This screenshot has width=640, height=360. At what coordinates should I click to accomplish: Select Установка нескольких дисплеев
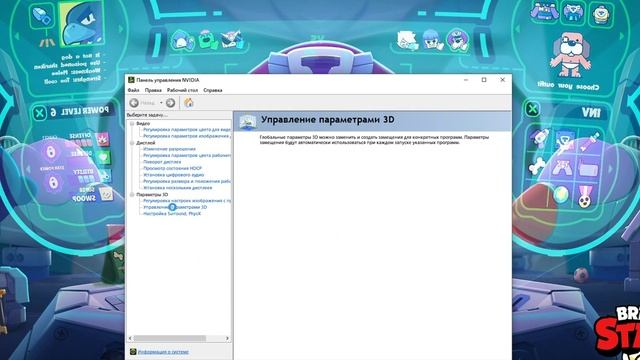(x=178, y=188)
